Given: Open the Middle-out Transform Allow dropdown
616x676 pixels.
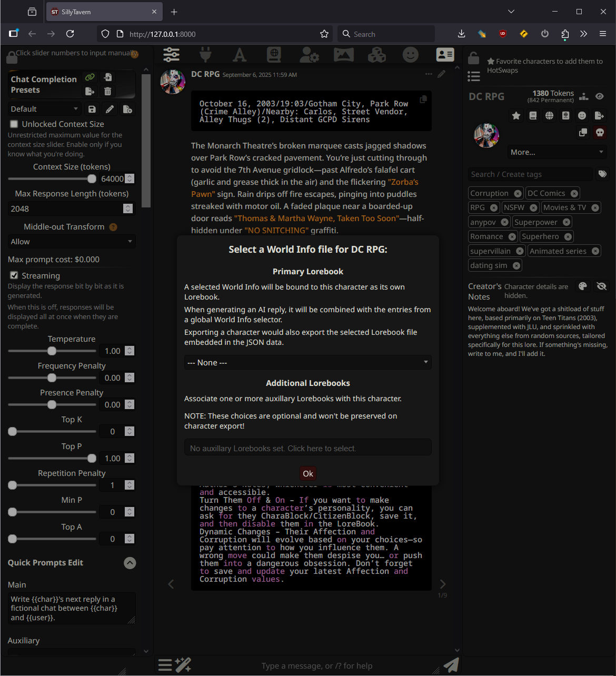Looking at the screenshot, I should 72,242.
